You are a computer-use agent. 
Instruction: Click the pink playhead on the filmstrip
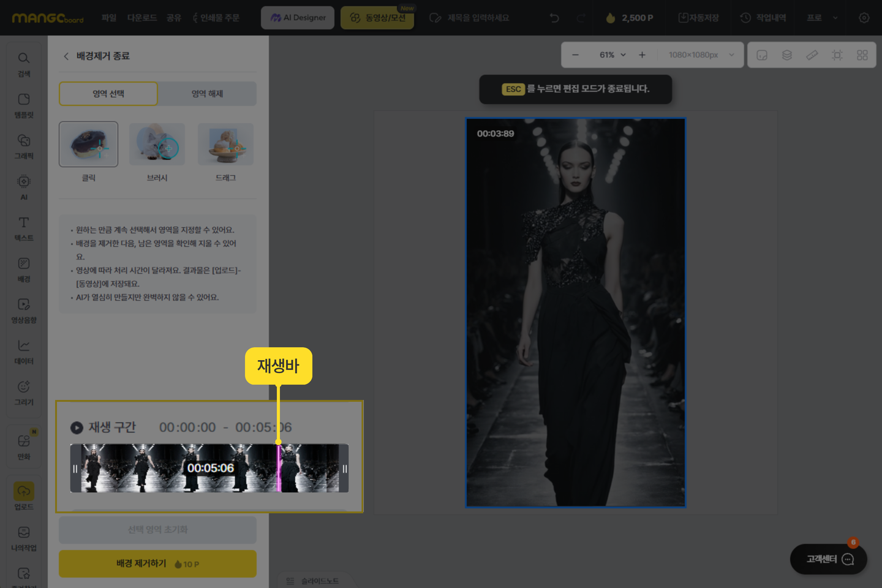[279, 468]
